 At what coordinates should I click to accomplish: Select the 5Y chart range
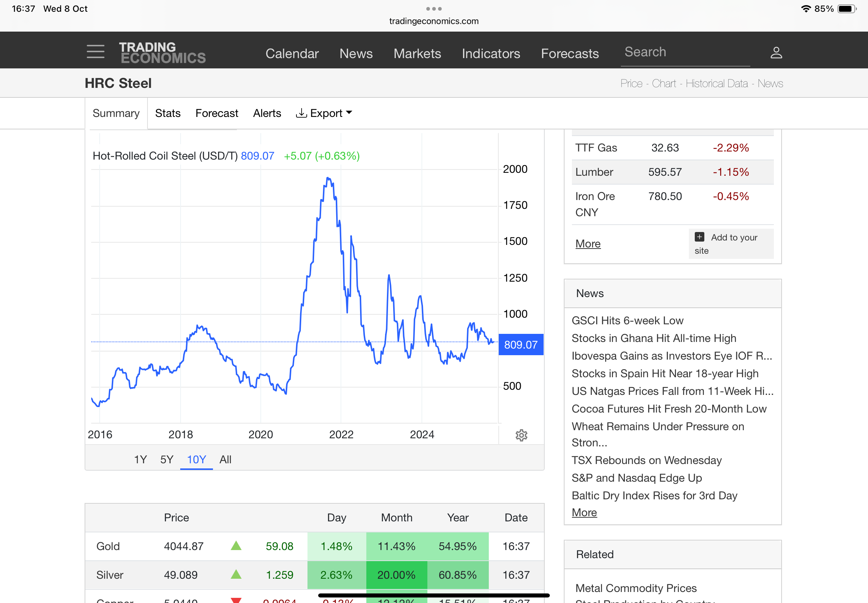167,460
